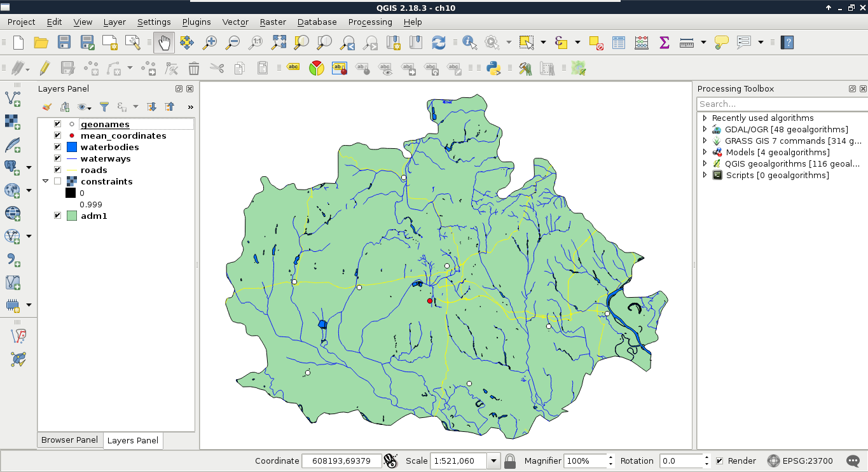Click the Processing Toolbox search field
This screenshot has width=868, height=472.
pos(781,104)
